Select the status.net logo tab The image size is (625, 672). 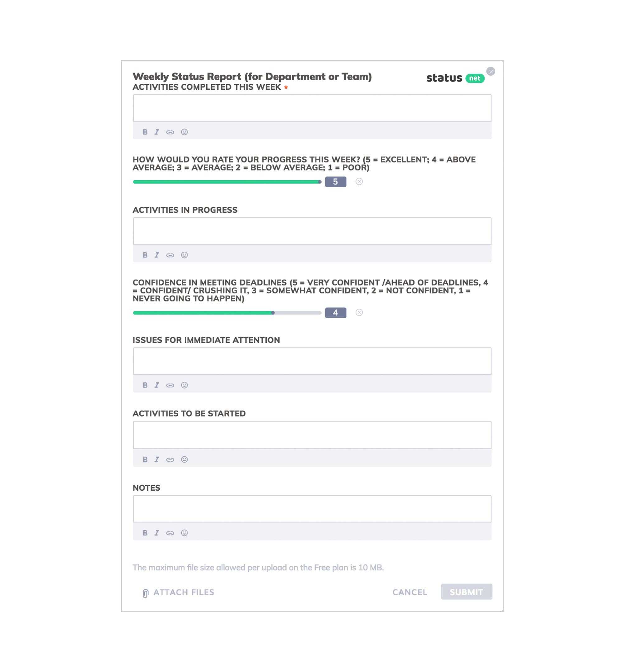(455, 78)
